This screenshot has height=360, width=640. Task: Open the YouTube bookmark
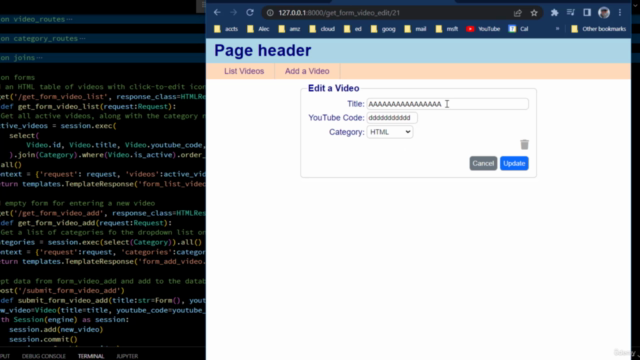pyautogui.click(x=483, y=29)
